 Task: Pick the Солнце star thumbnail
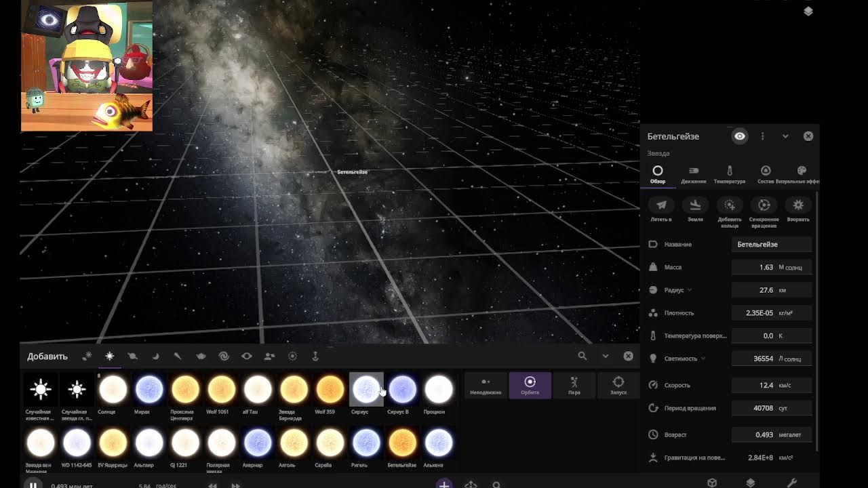point(113,390)
